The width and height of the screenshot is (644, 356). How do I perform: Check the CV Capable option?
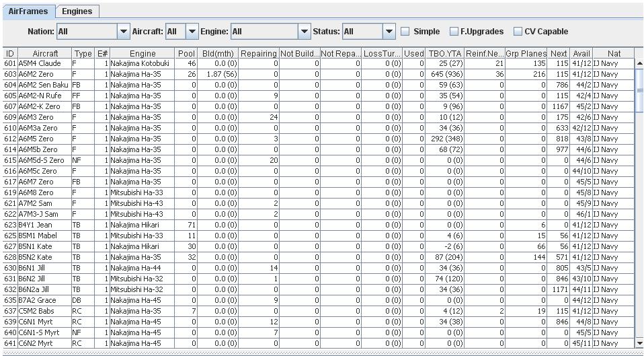click(518, 31)
